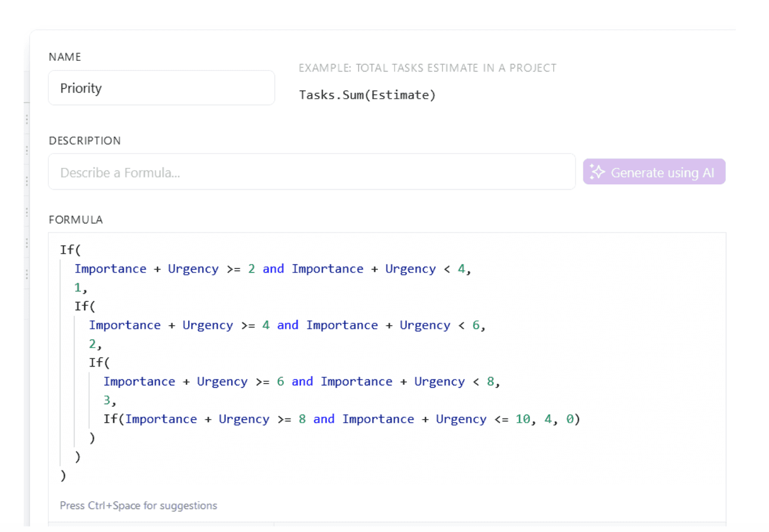
Task: Place cursor on the result value 3 line
Action: [111, 400]
